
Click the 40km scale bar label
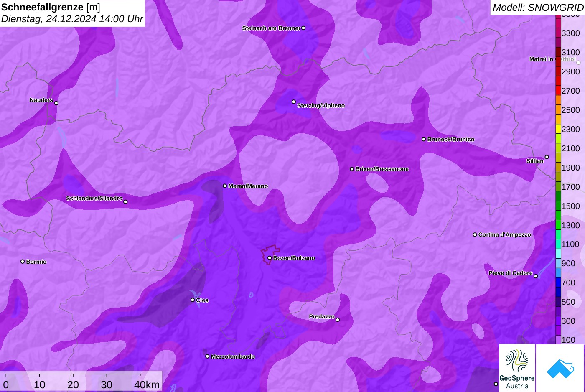pyautogui.click(x=147, y=385)
